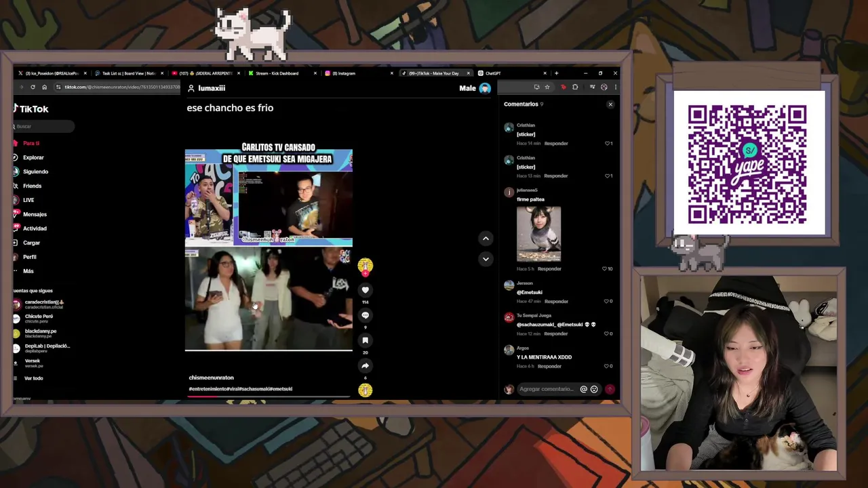
Task: Switch to the ChatGPT tab
Action: pyautogui.click(x=512, y=73)
